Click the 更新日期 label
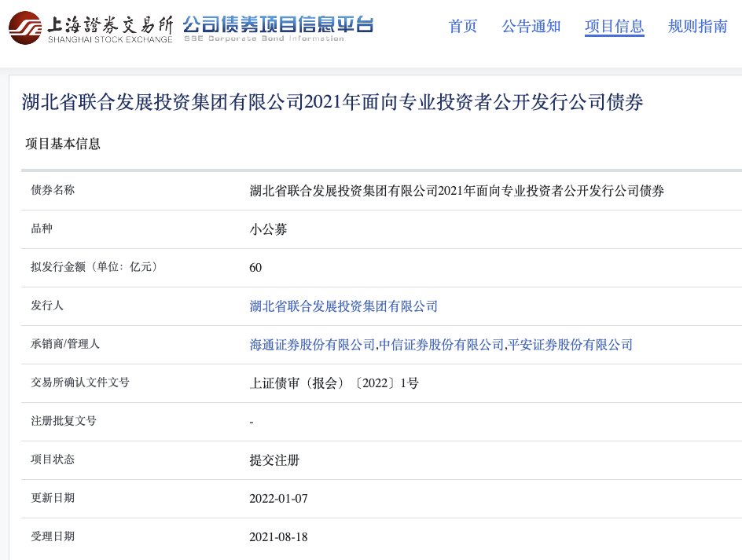 pyautogui.click(x=53, y=498)
